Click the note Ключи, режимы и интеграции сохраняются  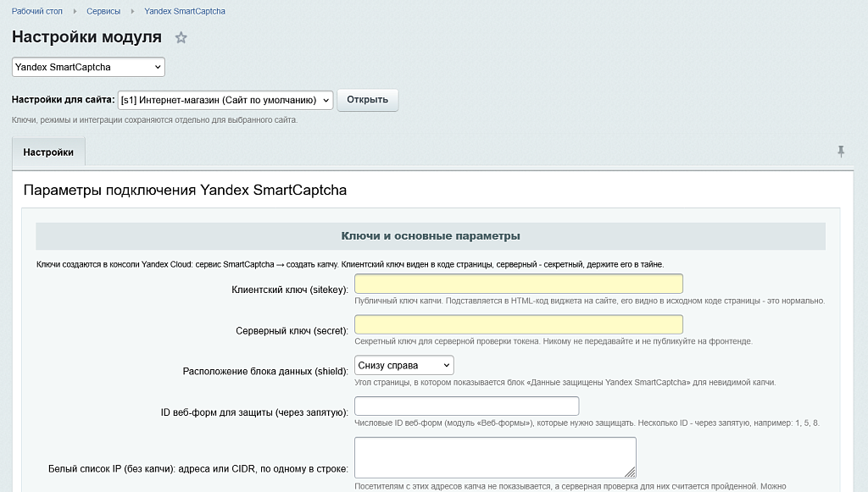(x=154, y=120)
